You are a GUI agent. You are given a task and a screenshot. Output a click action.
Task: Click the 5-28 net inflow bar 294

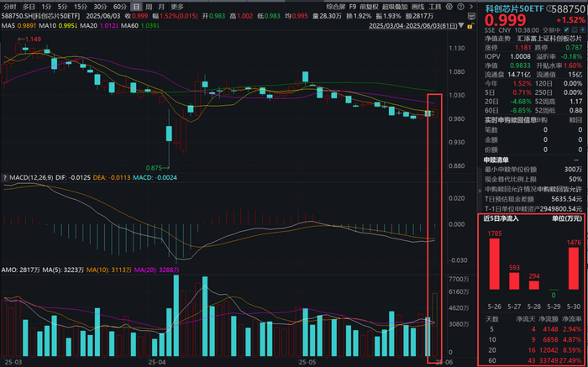[x=534, y=285]
